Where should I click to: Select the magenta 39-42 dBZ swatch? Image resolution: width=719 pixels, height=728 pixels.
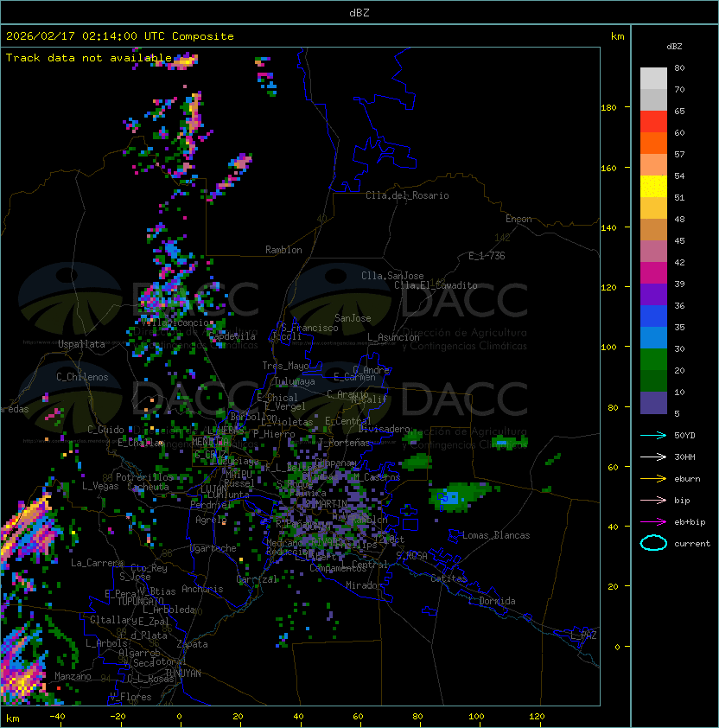(x=653, y=273)
